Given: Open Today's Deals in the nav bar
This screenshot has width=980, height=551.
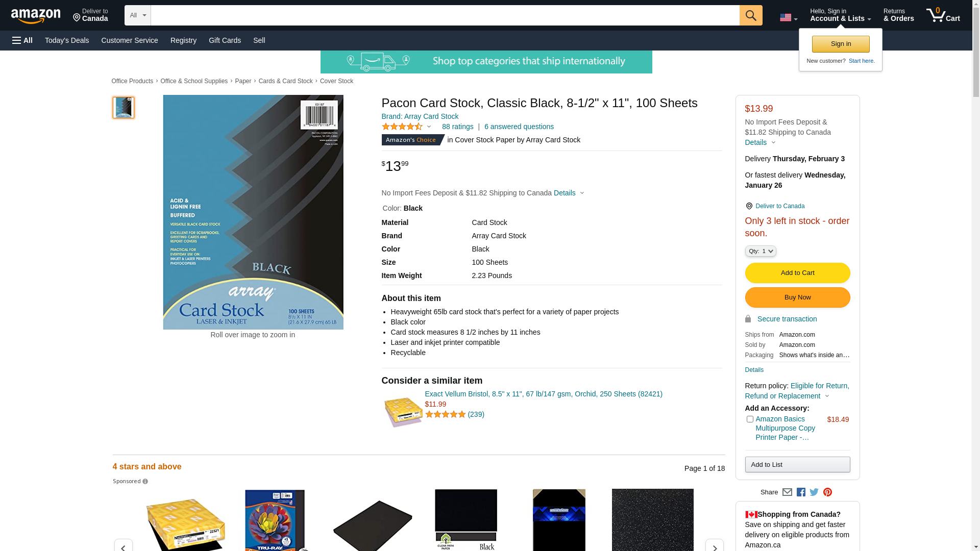Looking at the screenshot, I should [67, 40].
